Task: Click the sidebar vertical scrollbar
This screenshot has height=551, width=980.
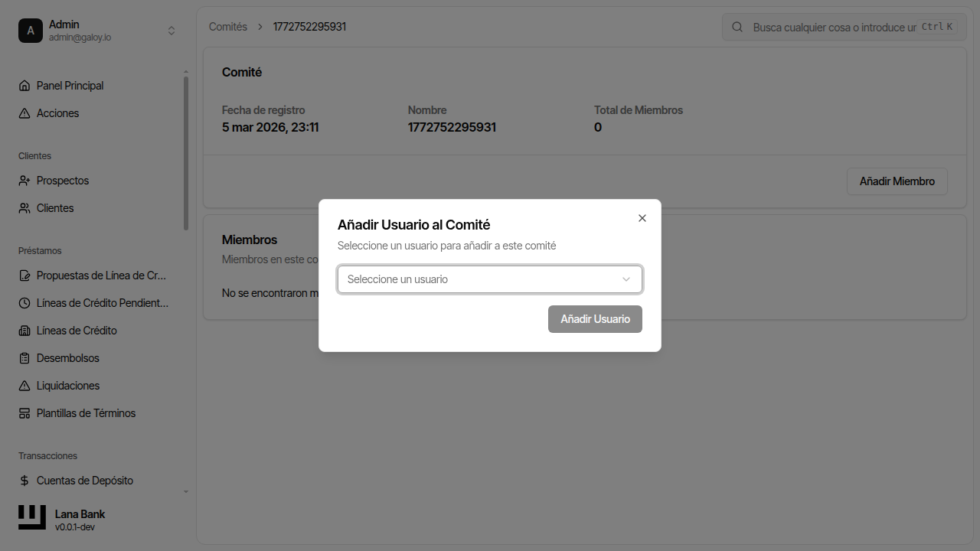Action: [x=186, y=153]
